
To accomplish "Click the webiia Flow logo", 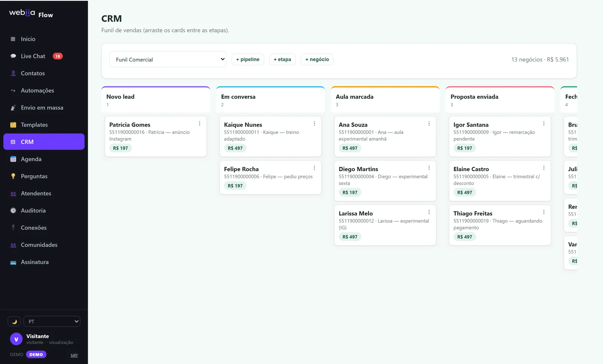I will point(31,14).
